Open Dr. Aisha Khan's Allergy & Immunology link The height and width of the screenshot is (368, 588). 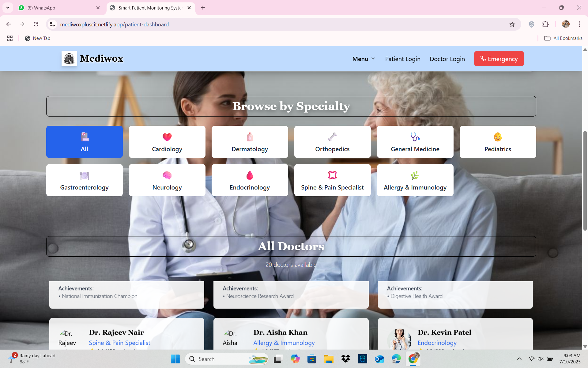coord(284,343)
